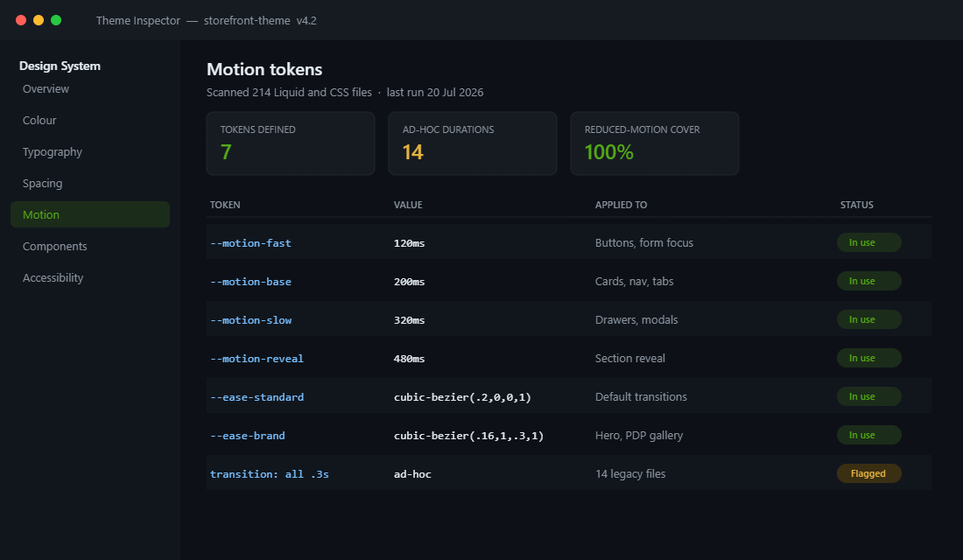Screen dimensions: 963x560
Task: Close the Theme Inspector window
Action: coord(21,20)
